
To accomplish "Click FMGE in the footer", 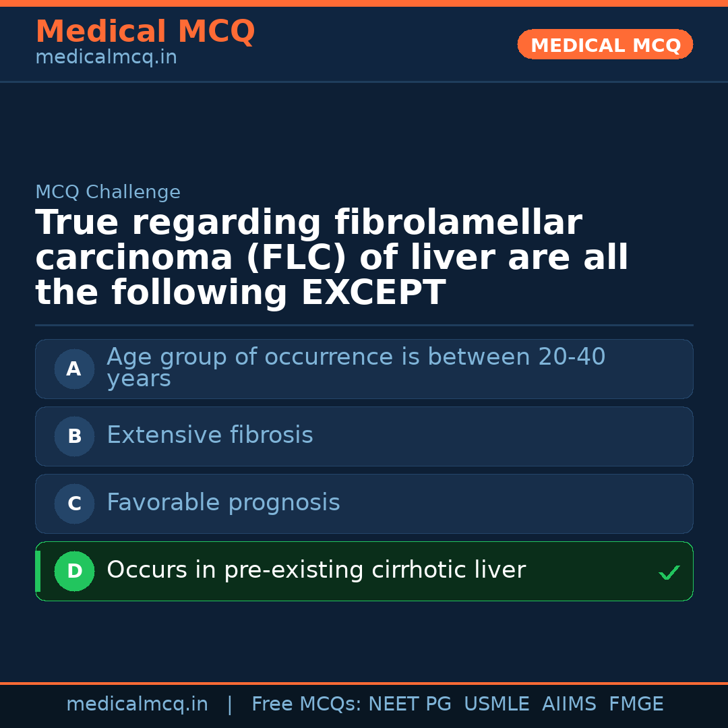I will tap(636, 704).
